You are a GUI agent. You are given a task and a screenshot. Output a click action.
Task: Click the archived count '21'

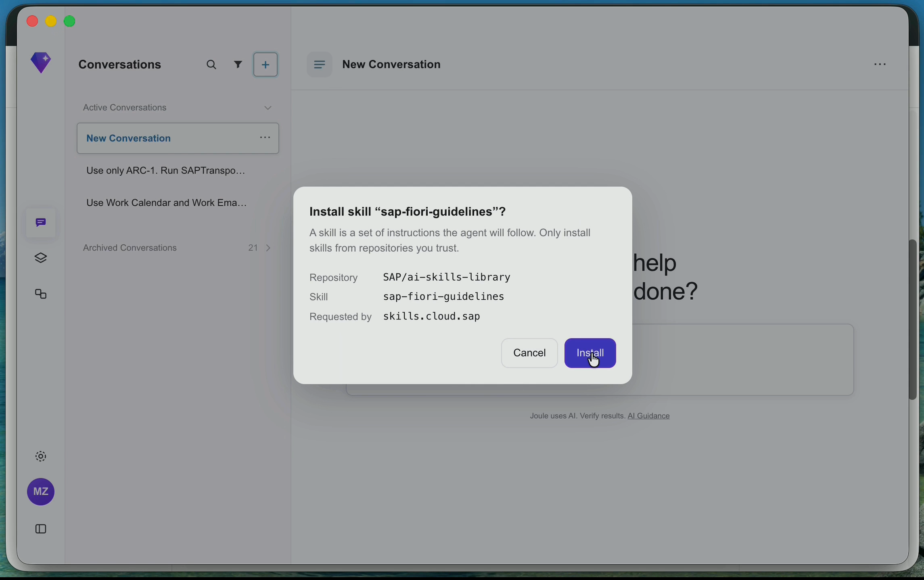tap(253, 248)
